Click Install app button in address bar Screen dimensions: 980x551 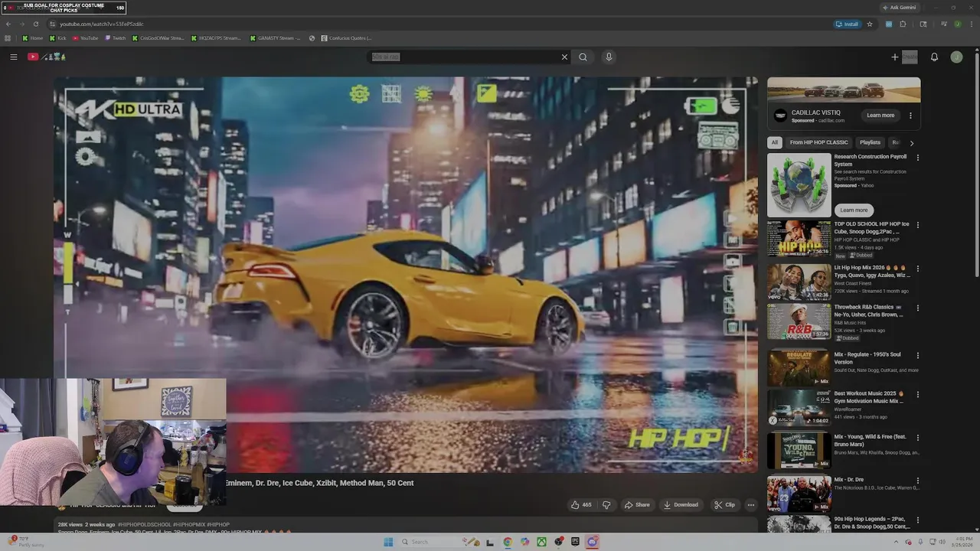847,24
